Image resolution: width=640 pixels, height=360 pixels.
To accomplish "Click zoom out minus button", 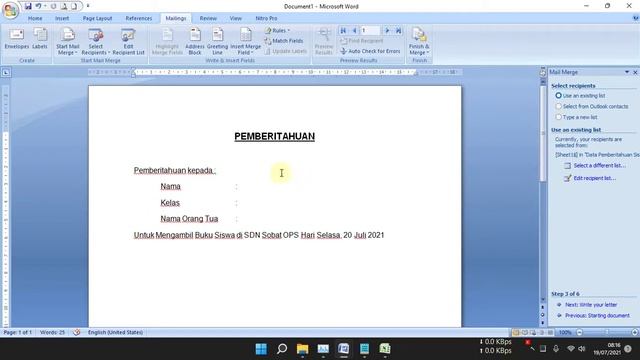I will pos(579,332).
